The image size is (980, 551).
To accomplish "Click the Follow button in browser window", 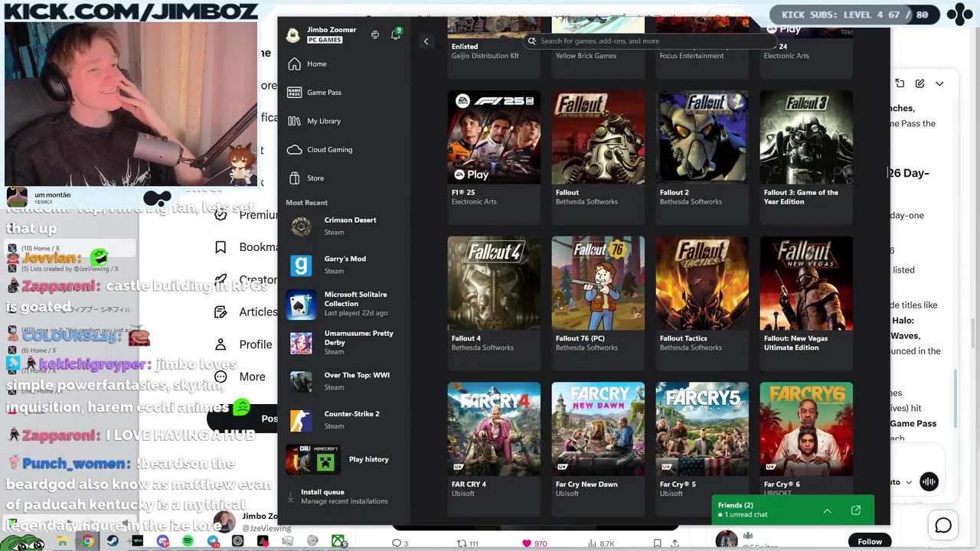I will click(x=870, y=541).
